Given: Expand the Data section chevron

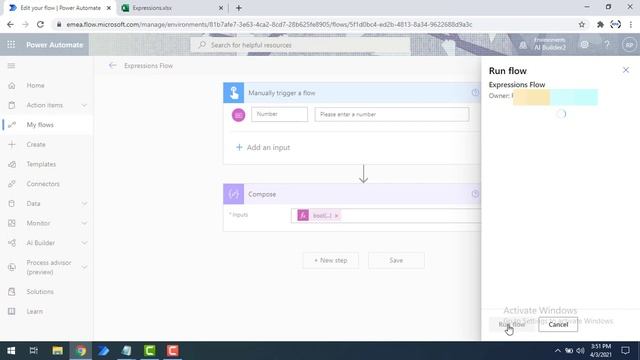Looking at the screenshot, I should coord(84,203).
